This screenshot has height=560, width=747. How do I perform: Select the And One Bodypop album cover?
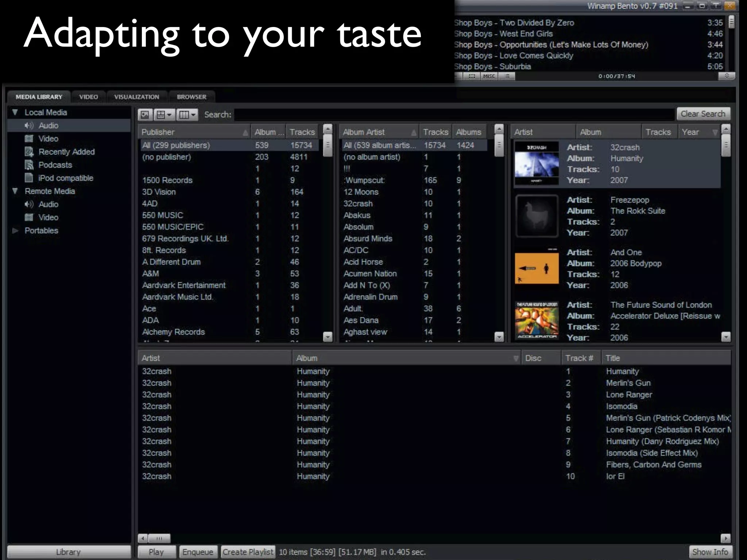coord(537,268)
